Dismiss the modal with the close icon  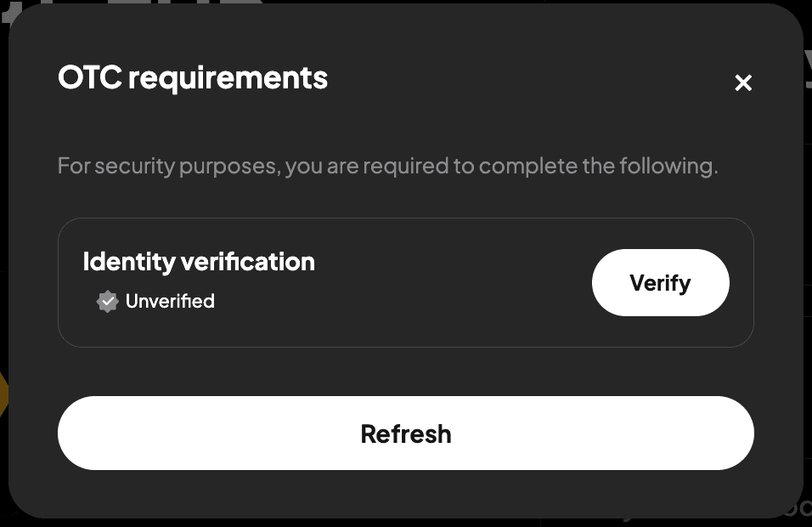coord(743,82)
